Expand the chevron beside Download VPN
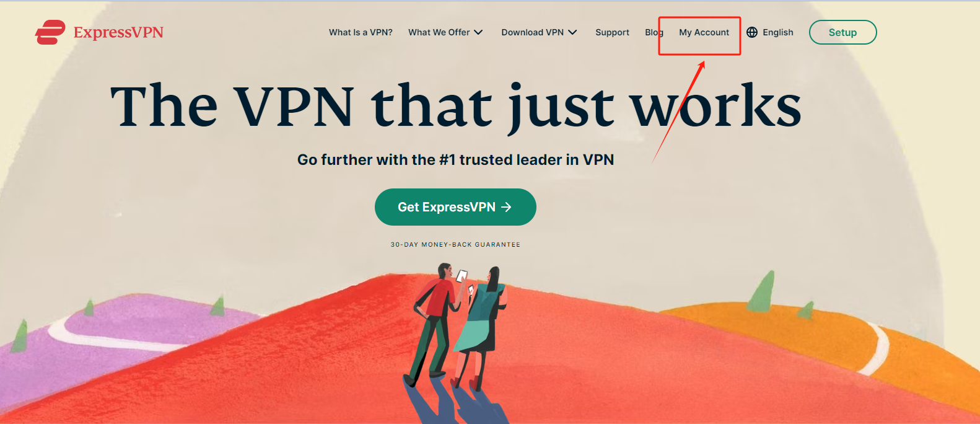The image size is (980, 424). click(572, 32)
